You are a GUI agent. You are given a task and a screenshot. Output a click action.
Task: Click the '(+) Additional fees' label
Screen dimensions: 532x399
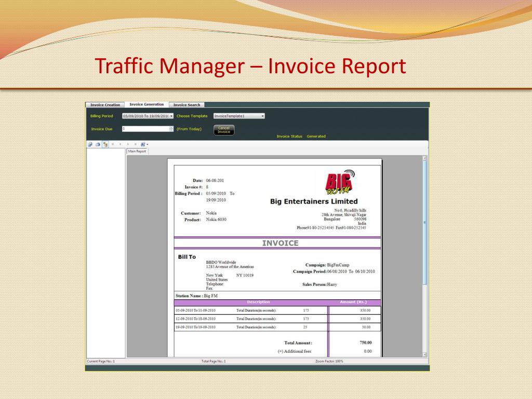(x=295, y=351)
